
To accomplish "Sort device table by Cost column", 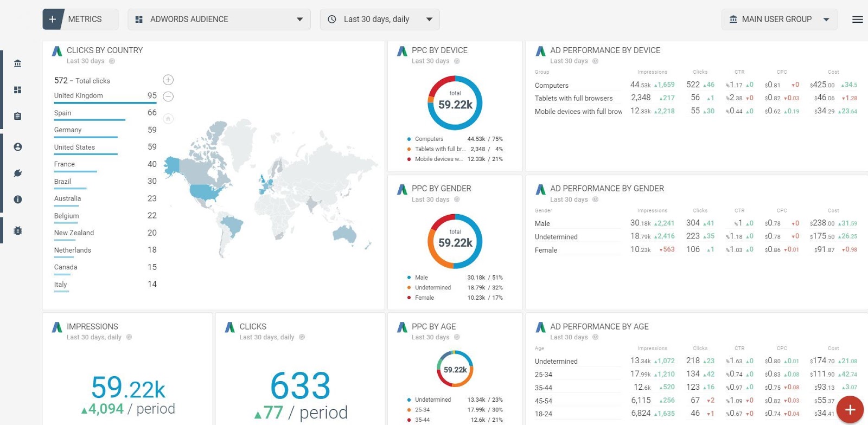I will click(833, 72).
